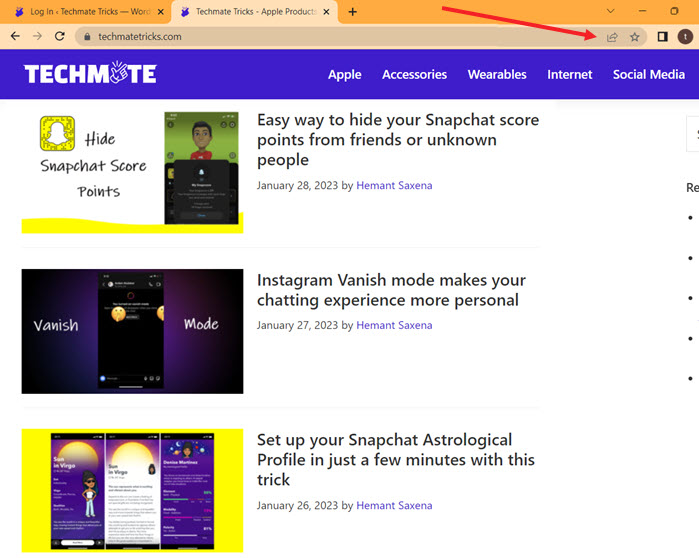Click Hemant Saxena on January 27 post
This screenshot has height=558, width=699.
point(394,325)
